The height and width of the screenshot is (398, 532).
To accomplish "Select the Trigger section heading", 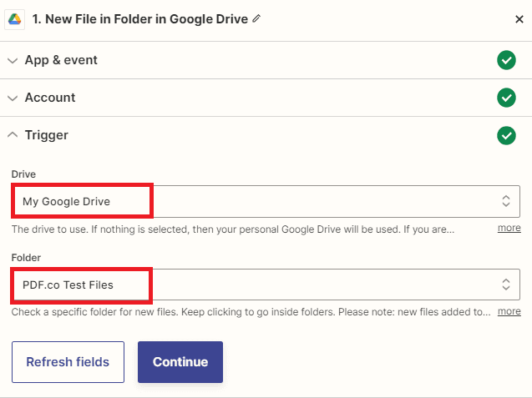I will click(x=46, y=135).
